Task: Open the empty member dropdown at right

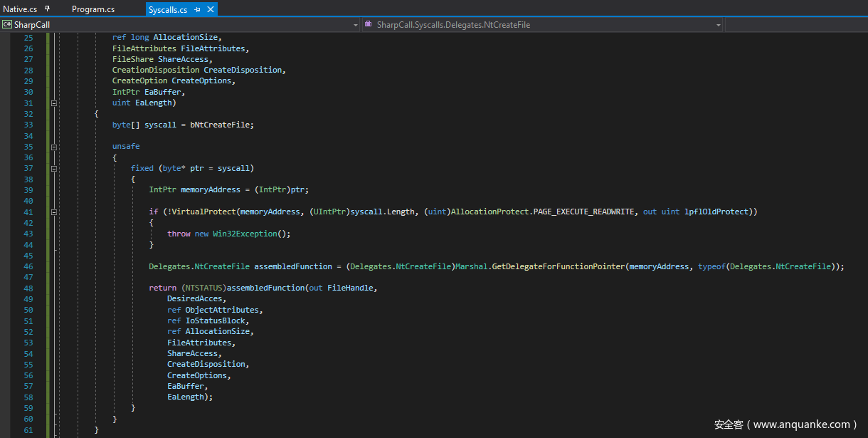Action: (x=795, y=25)
